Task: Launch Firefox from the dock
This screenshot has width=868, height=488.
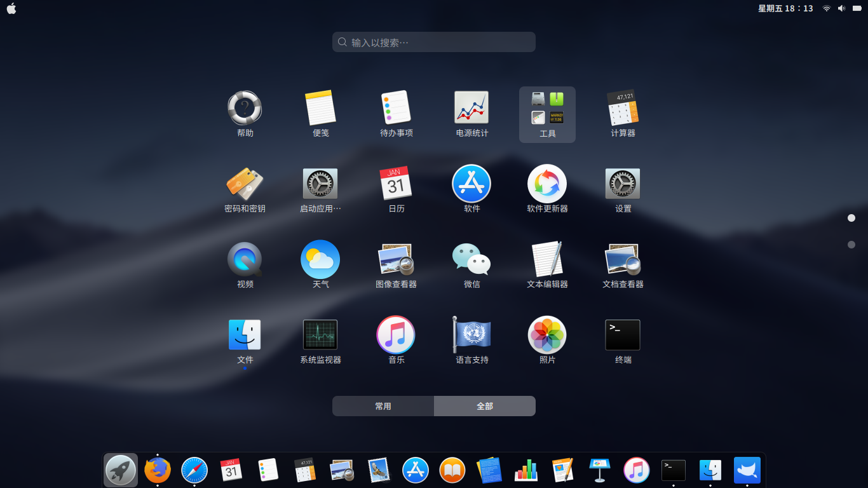Action: coord(157,470)
